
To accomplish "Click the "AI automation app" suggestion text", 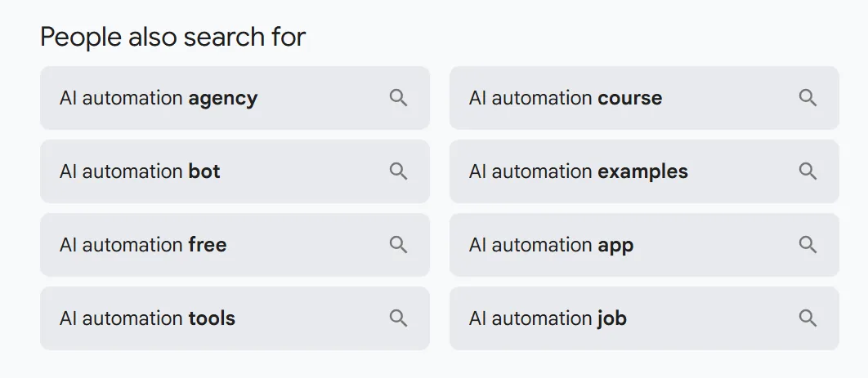I will [x=551, y=246].
